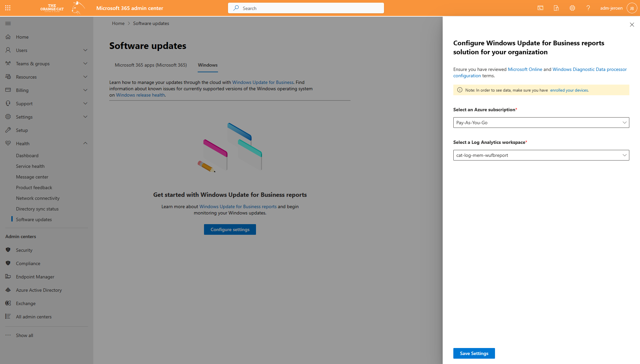
Task: Open Service health page
Action: [x=30, y=166]
